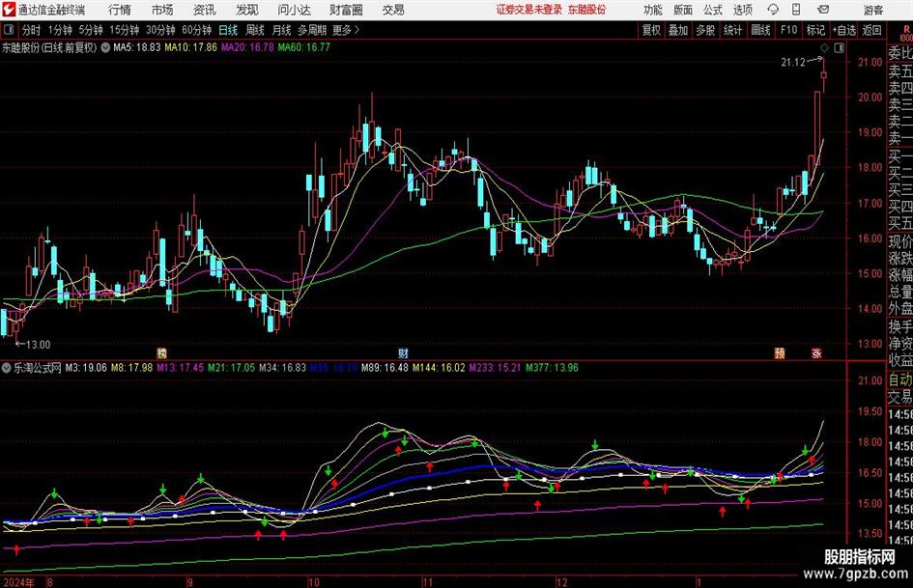Screen dimensions: 913x588
Task: Open the 多周期 multi-period view
Action: pos(312,30)
